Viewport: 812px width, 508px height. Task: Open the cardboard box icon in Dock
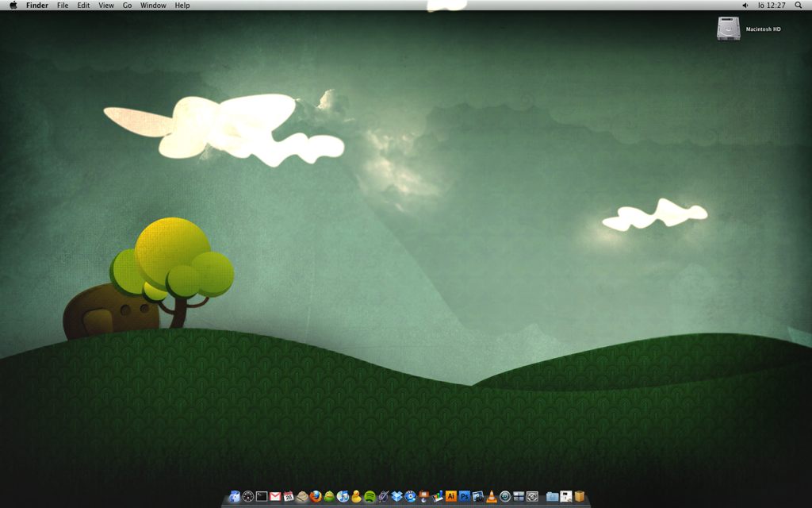[580, 496]
